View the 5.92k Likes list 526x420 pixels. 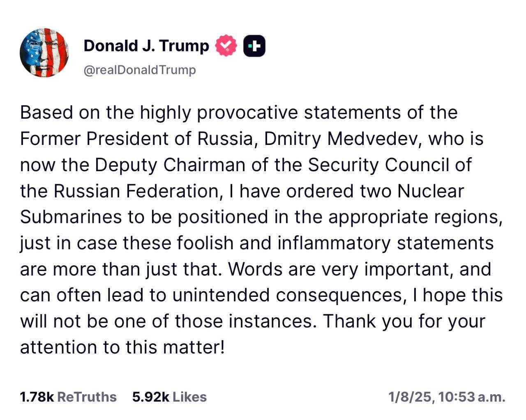click(169, 397)
